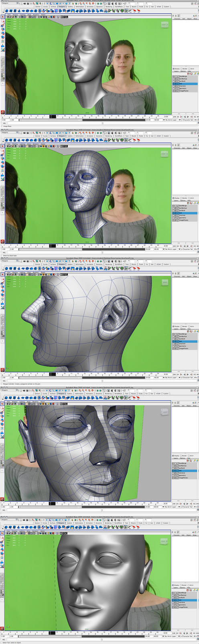Click polygon sphere shelf icon in smooth-head-beside-photo window
The width and height of the screenshot is (199, 644).
coord(7,11)
